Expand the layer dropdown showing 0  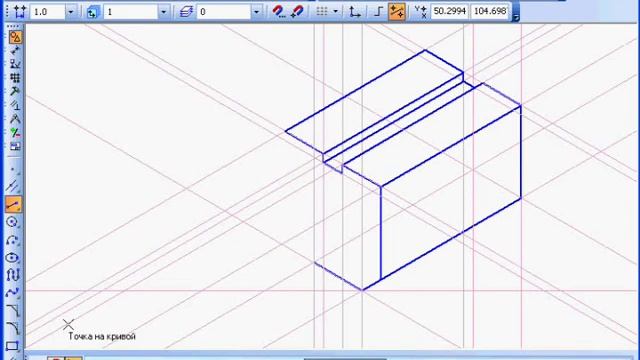[257, 12]
